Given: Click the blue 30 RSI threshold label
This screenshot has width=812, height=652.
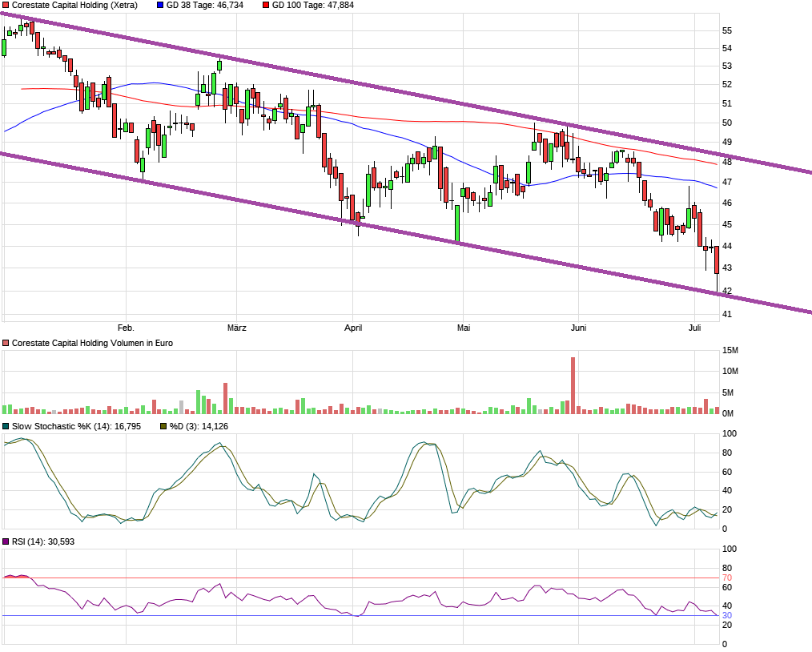Looking at the screenshot, I should pyautogui.click(x=727, y=616).
